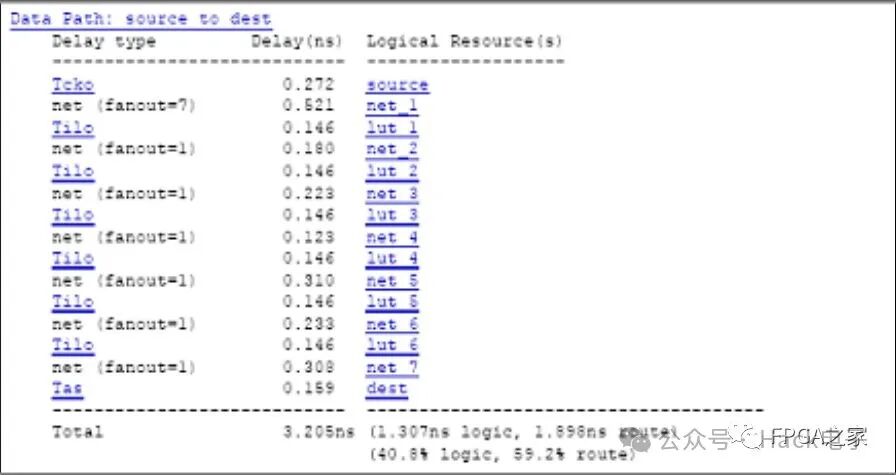The height and width of the screenshot is (475, 896).
Task: Click the 0.272 delay value for Tcko
Action: coord(309,85)
